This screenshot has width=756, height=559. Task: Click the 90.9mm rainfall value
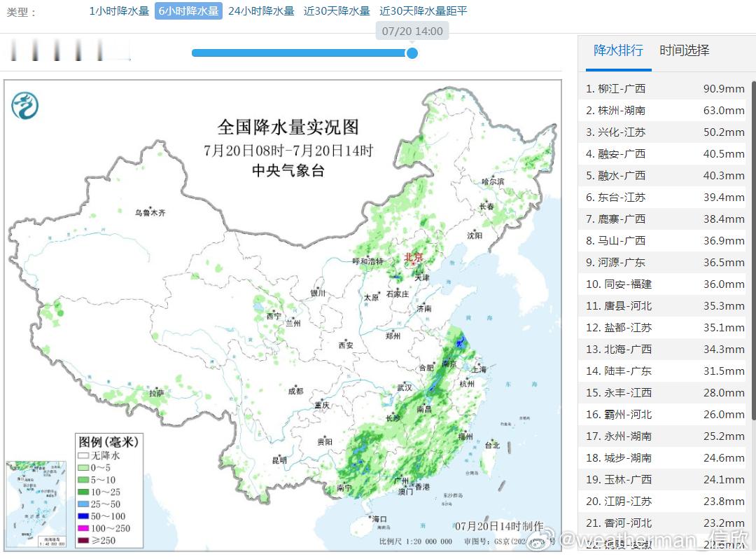click(x=724, y=89)
